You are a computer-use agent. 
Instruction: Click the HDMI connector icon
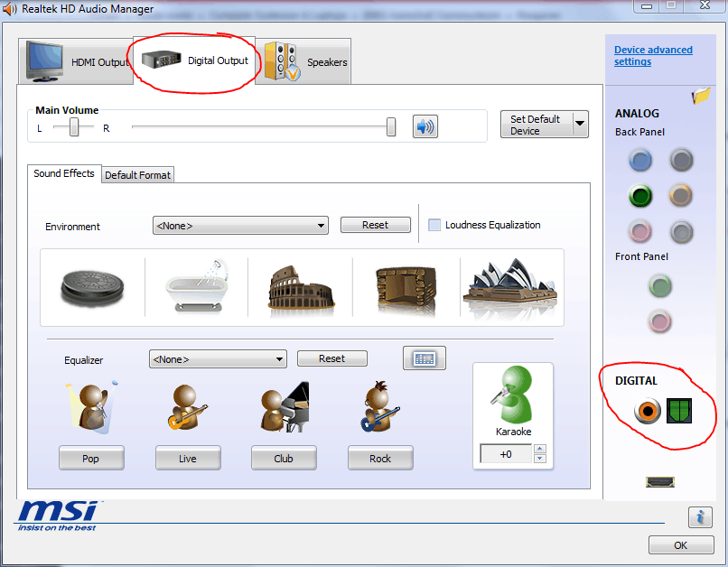coord(659,482)
